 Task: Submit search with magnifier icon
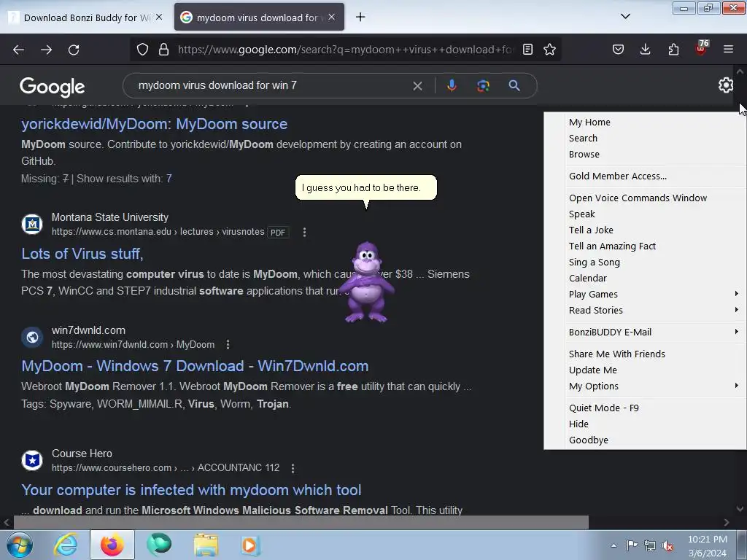pyautogui.click(x=514, y=86)
